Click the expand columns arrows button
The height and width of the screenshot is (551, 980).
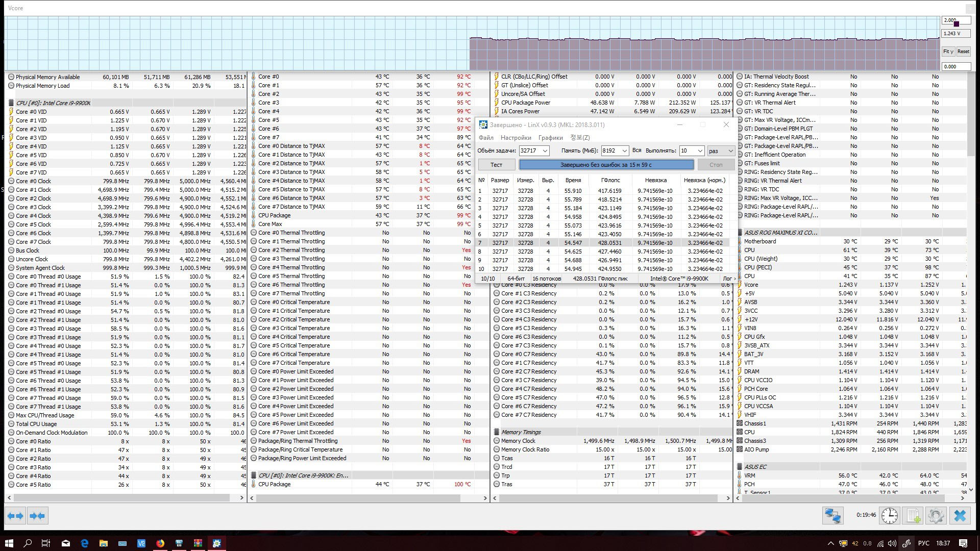[x=15, y=516]
